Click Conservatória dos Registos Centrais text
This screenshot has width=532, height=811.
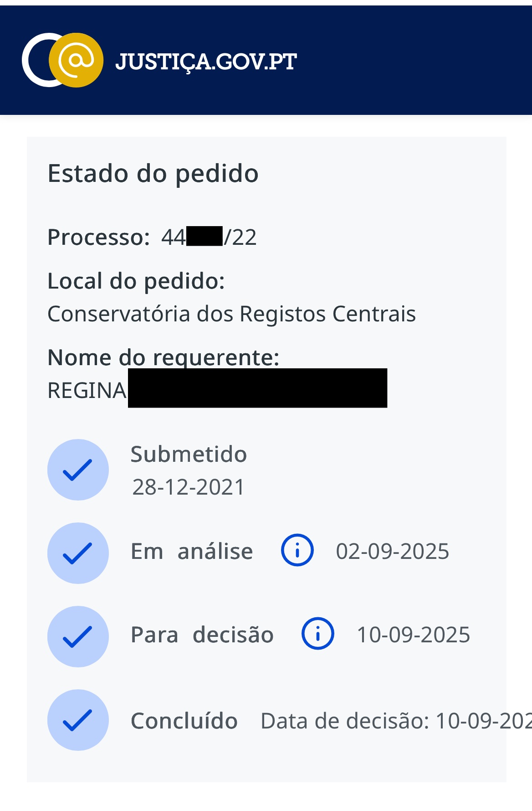click(x=231, y=314)
